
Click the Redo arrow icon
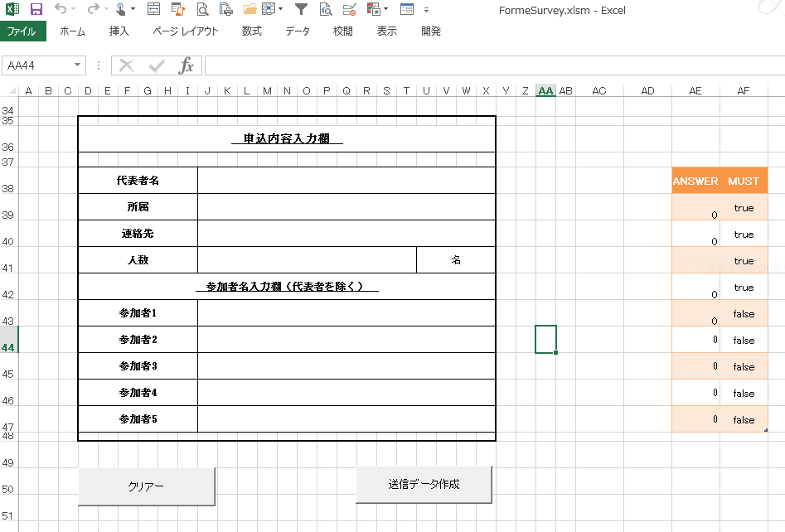(92, 10)
